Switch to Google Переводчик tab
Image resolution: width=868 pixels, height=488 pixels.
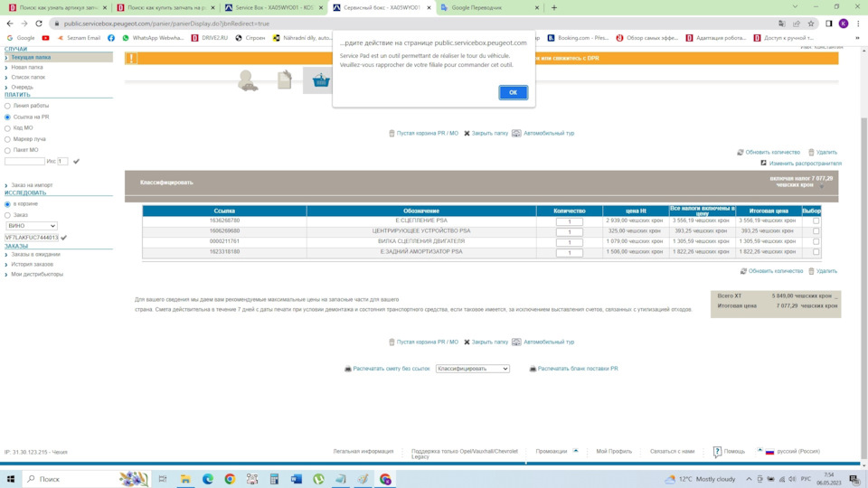[489, 8]
